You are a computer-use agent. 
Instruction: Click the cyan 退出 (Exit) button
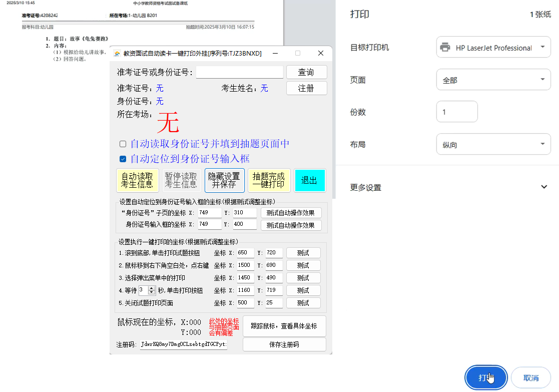point(310,180)
